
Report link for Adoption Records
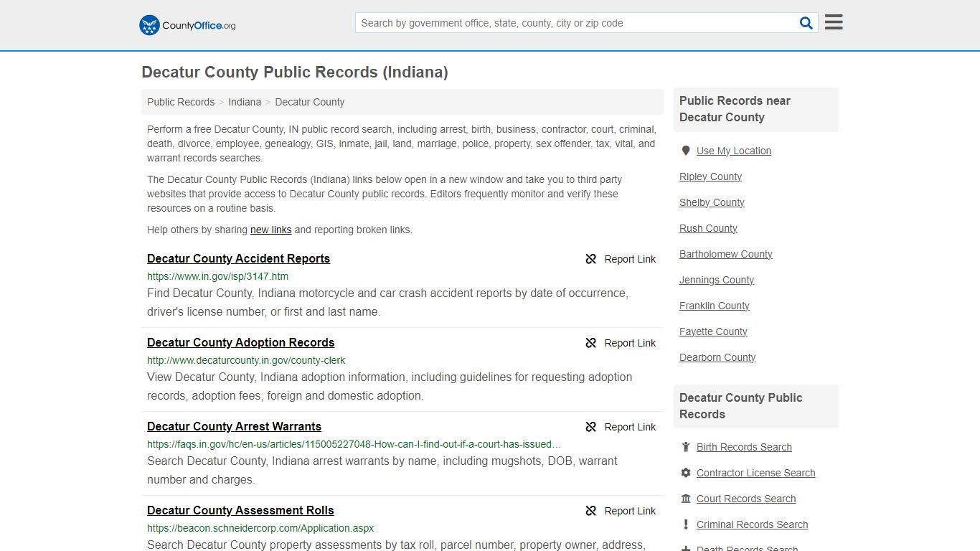pos(630,343)
